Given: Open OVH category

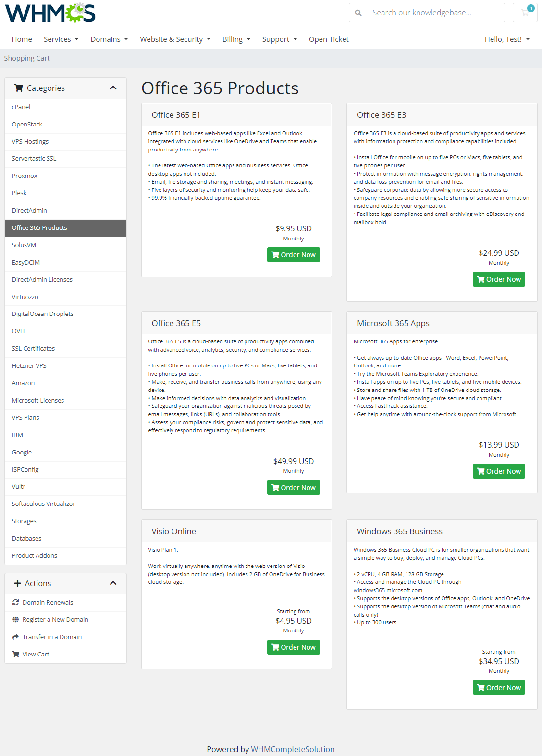Looking at the screenshot, I should (66, 331).
